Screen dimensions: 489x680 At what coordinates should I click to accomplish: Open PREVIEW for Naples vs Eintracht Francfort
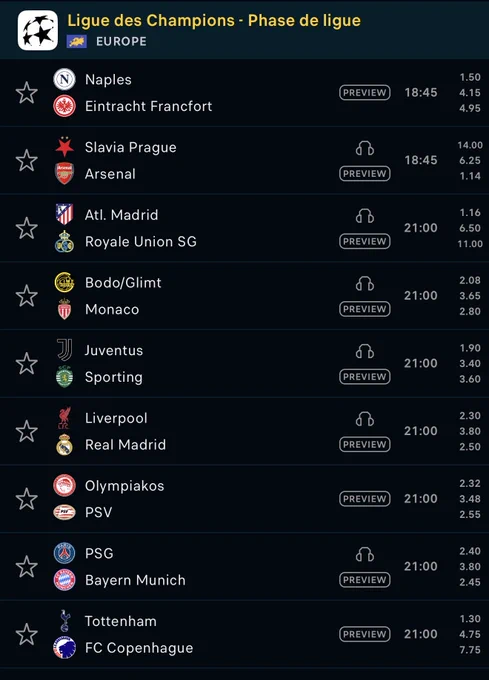coord(365,92)
